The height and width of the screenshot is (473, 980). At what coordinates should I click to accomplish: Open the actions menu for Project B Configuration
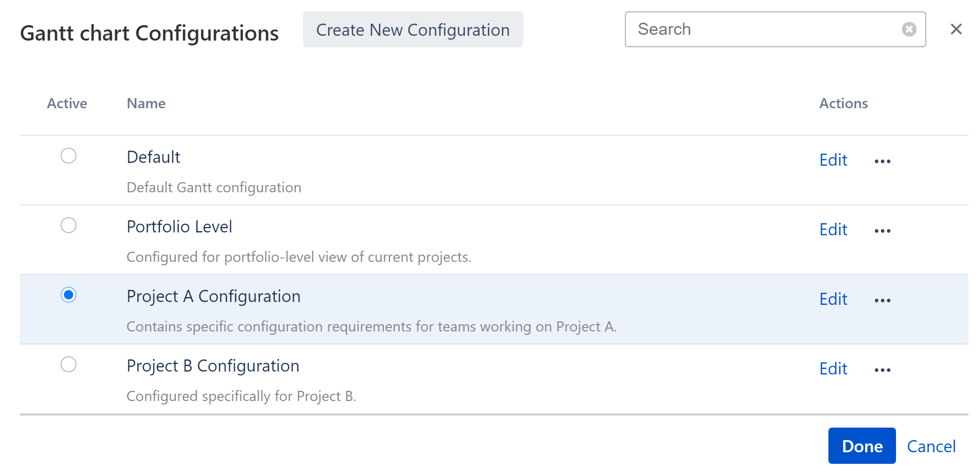(882, 370)
